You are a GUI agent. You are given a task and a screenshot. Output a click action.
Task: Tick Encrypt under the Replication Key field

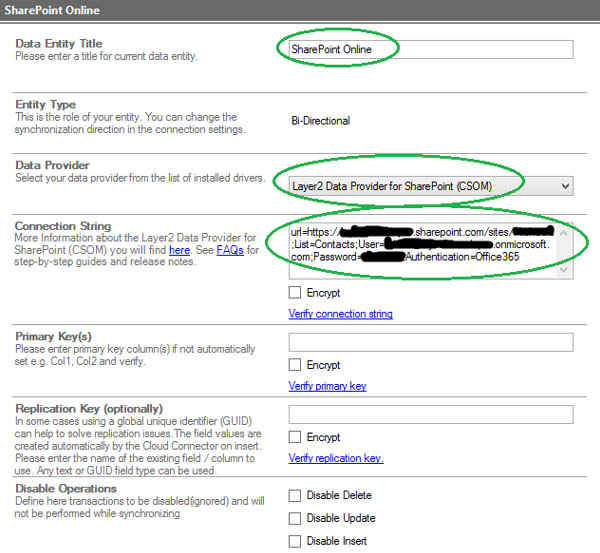click(295, 437)
